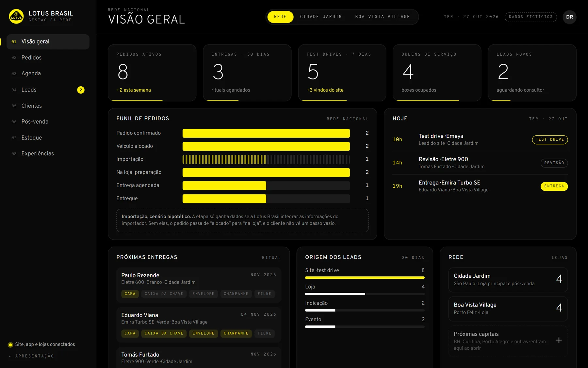The image size is (588, 368).
Task: Click the Lotus logo icon
Action: [16, 16]
